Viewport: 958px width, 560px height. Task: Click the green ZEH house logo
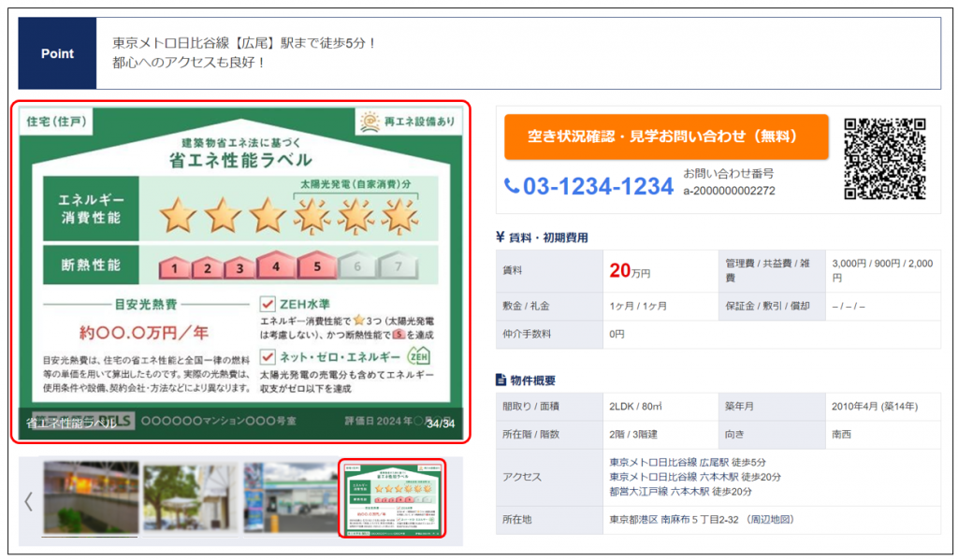[417, 356]
